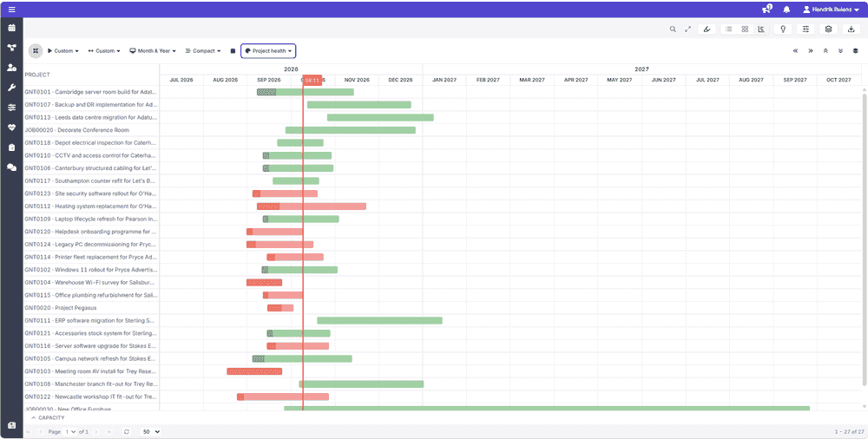
Task: Go to the first page arrow
Action: [29, 431]
